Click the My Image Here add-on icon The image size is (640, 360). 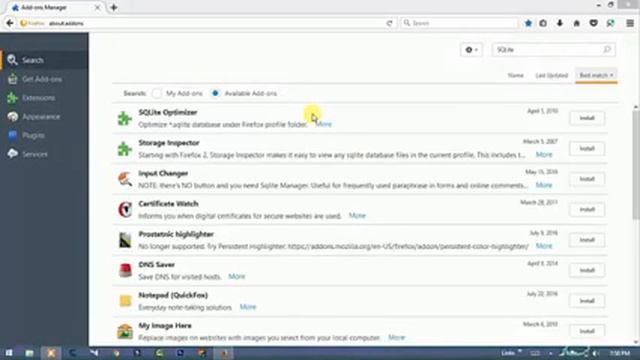(x=124, y=331)
